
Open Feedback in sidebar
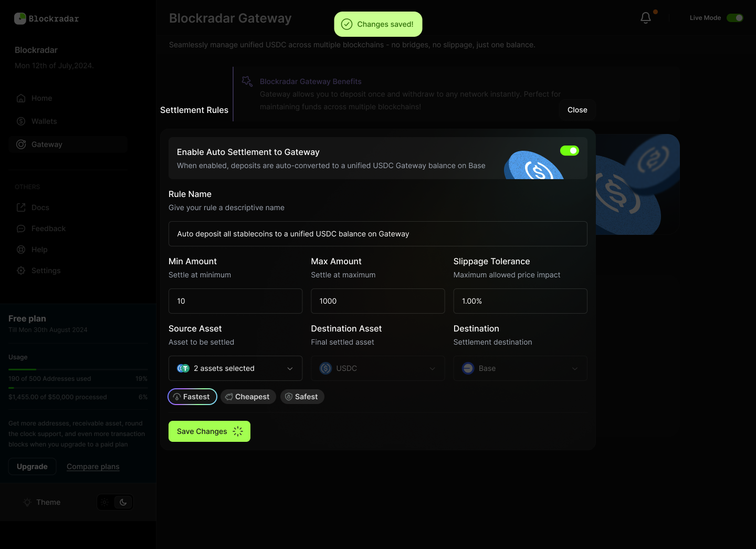click(68, 229)
